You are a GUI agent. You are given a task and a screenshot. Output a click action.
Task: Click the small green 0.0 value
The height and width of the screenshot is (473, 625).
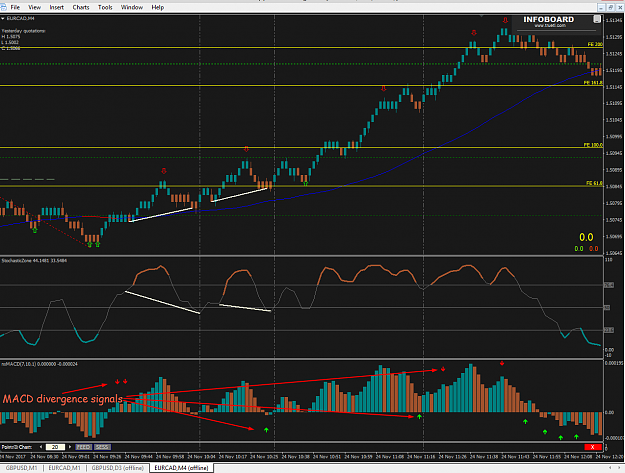point(578,249)
